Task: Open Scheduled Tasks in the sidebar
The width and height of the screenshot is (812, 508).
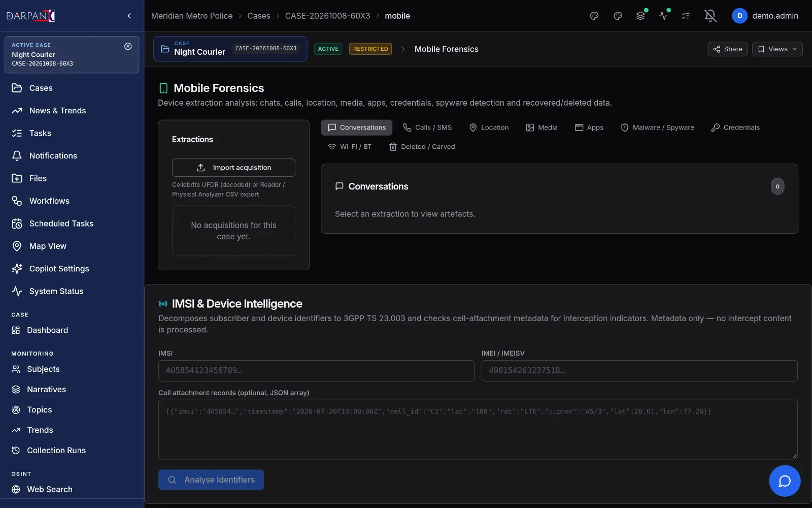Action: coord(72,224)
